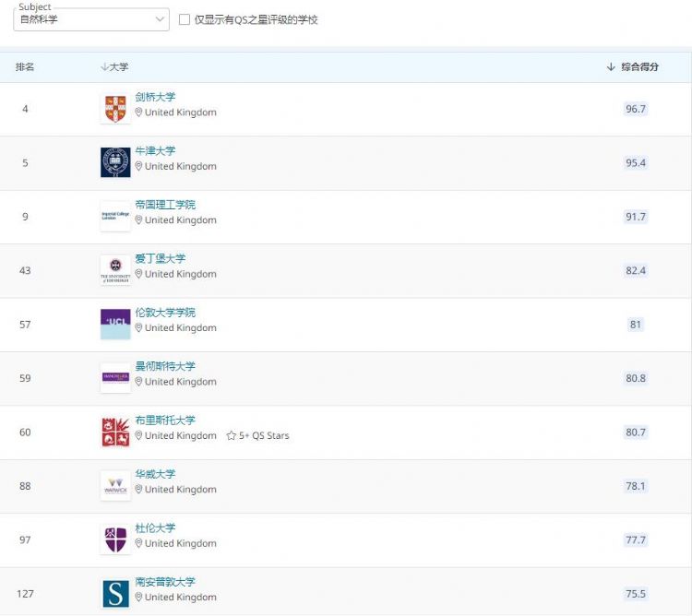Click the 5+ QS Stars star icon
The image size is (692, 616).
[x=232, y=435]
